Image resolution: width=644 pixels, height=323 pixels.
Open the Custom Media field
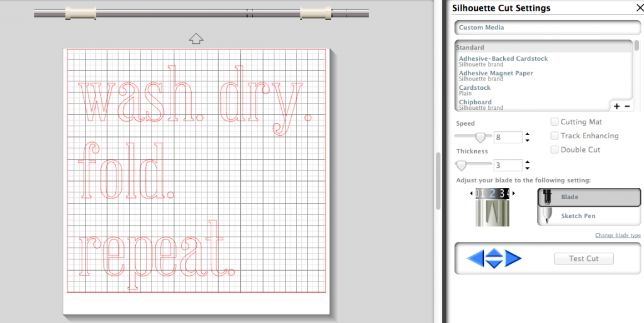pos(547,28)
